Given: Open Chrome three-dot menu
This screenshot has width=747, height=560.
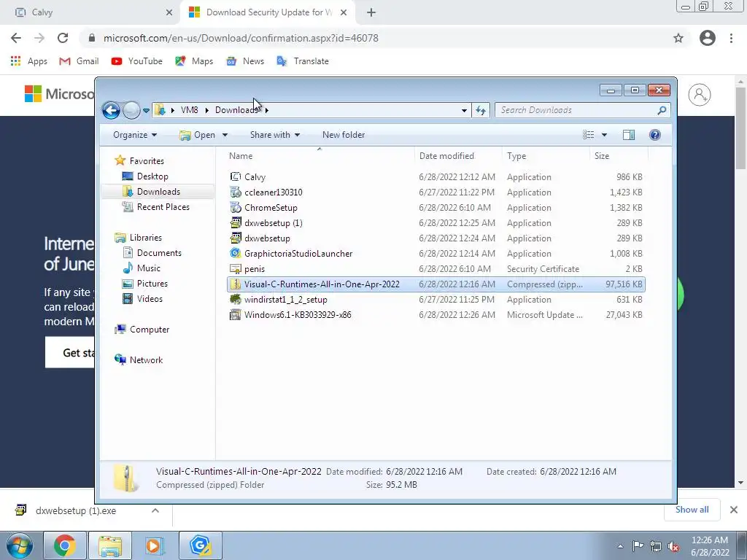Looking at the screenshot, I should click(x=731, y=38).
